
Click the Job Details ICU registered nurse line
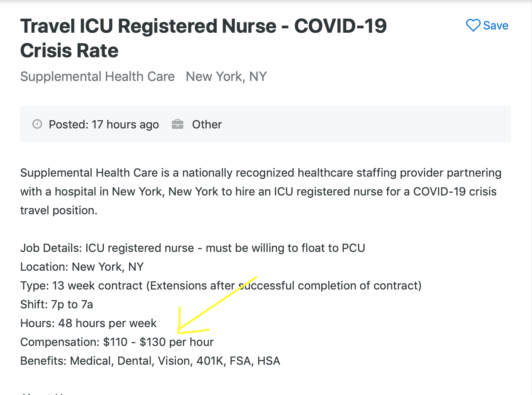click(x=193, y=248)
